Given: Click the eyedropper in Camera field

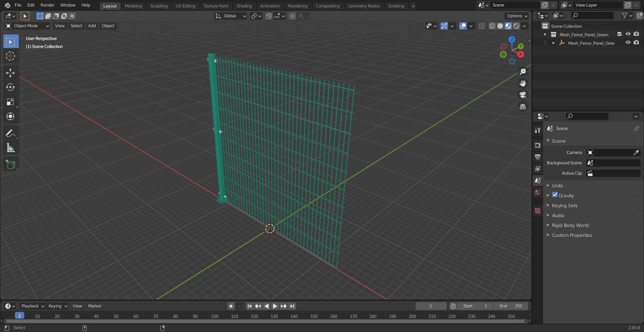Looking at the screenshot, I should pyautogui.click(x=636, y=153).
